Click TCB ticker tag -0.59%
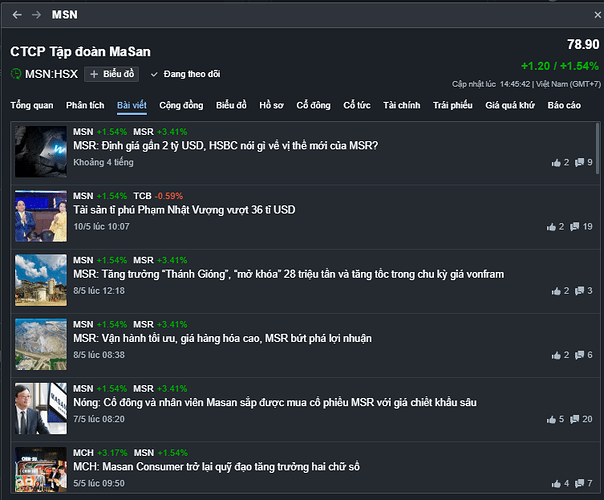This screenshot has height=500, width=604. pos(158,196)
